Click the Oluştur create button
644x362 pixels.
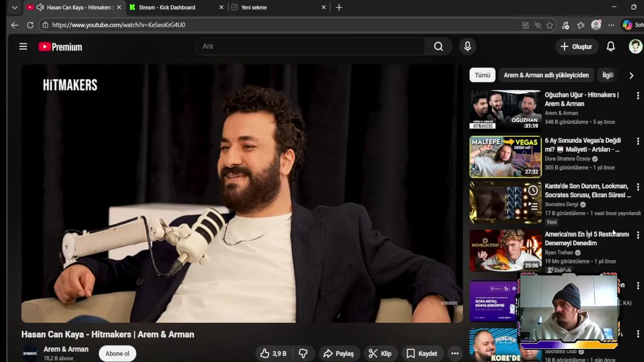click(x=576, y=46)
